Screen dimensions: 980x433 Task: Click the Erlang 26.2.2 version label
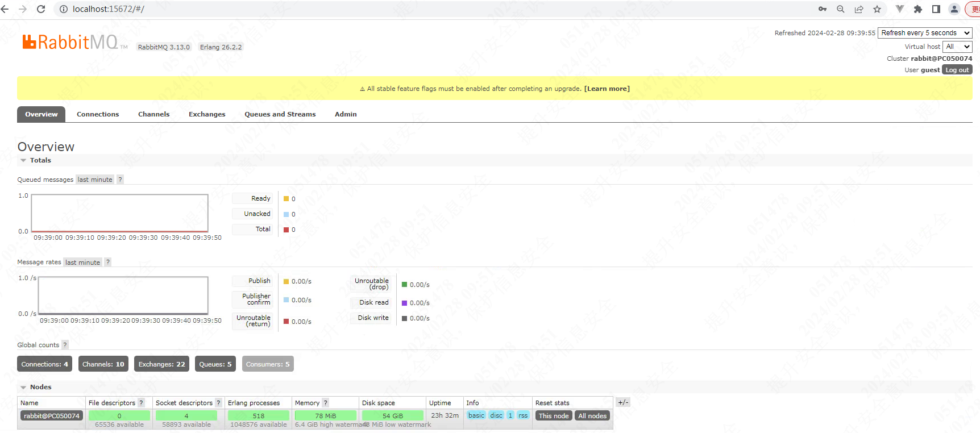pyautogui.click(x=221, y=47)
